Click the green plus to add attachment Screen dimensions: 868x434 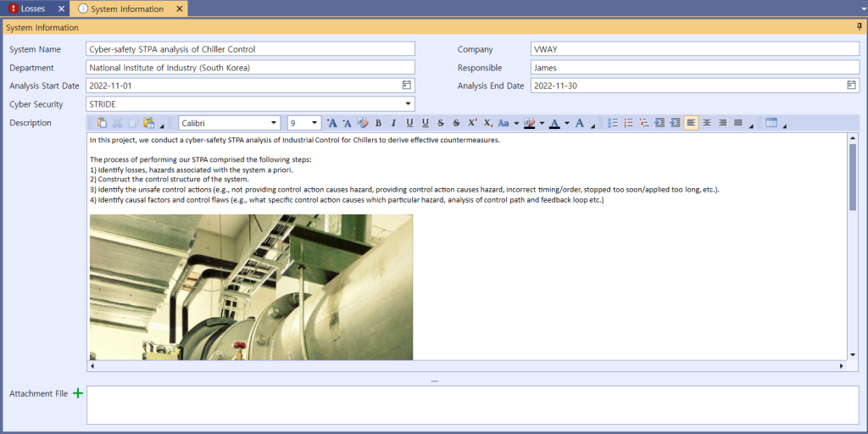pos(78,393)
